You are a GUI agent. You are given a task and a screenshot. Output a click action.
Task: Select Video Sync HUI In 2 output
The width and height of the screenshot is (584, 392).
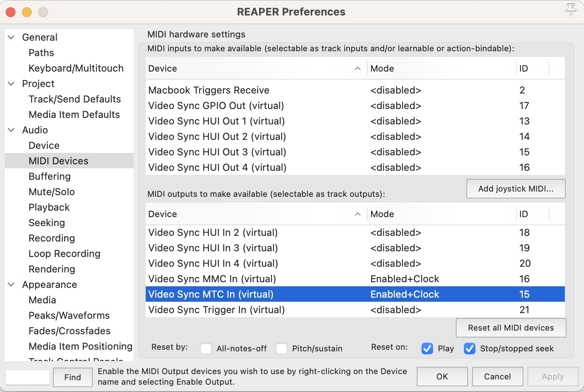355,233
